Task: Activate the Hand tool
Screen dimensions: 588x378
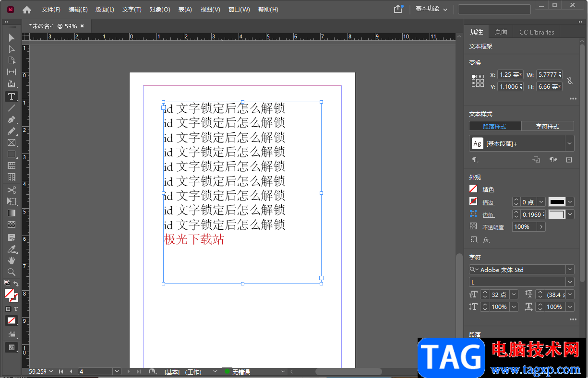Action: tap(12, 260)
